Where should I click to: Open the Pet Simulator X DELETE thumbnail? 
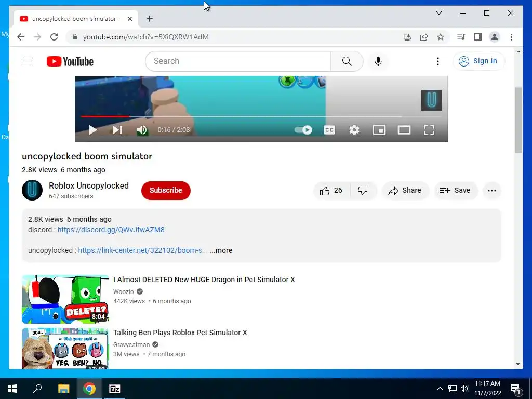pyautogui.click(x=65, y=299)
